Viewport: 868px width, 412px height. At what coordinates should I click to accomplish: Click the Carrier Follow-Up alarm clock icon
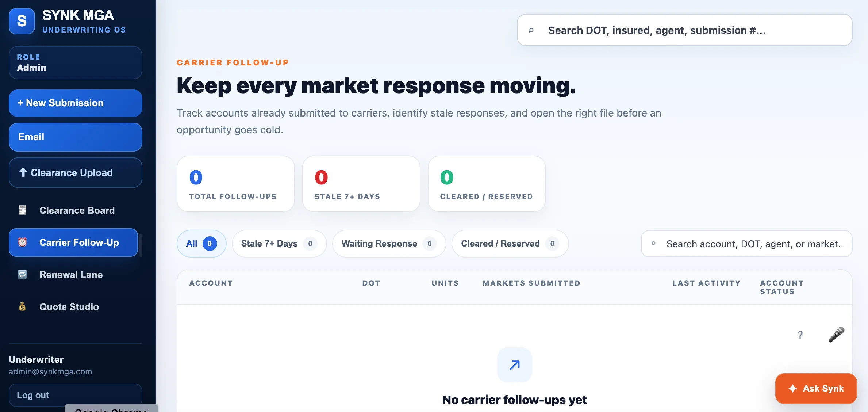22,243
